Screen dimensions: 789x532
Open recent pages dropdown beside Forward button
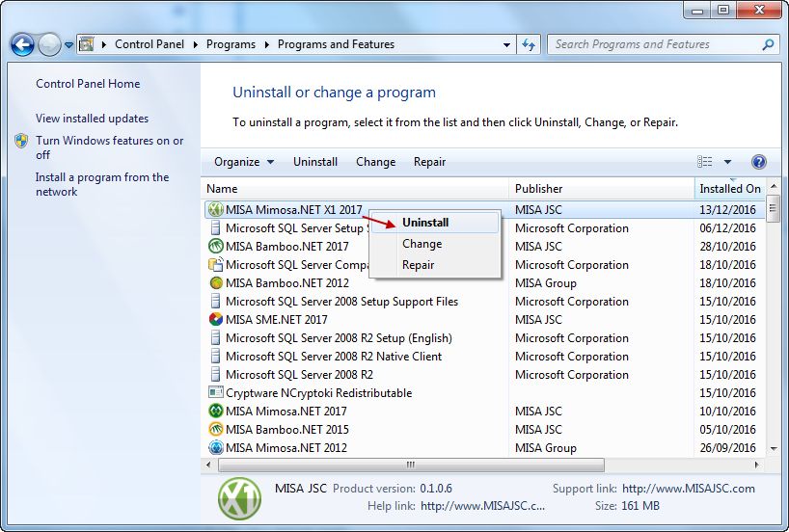tap(68, 45)
